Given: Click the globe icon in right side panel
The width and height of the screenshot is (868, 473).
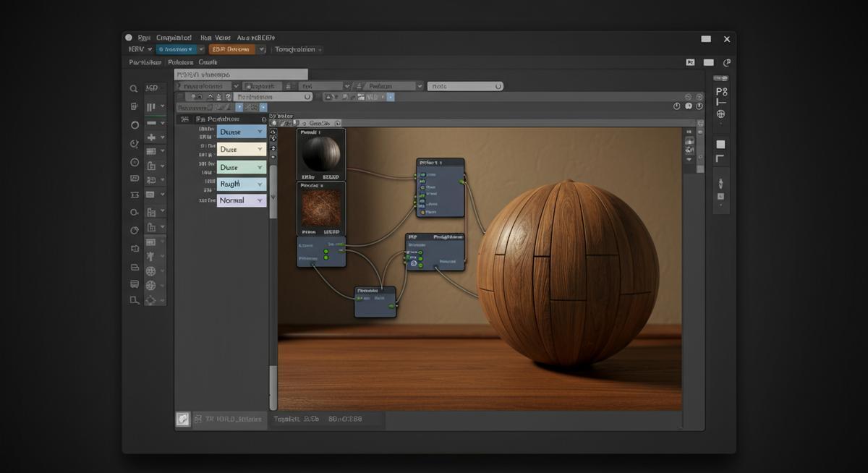Looking at the screenshot, I should click(720, 114).
